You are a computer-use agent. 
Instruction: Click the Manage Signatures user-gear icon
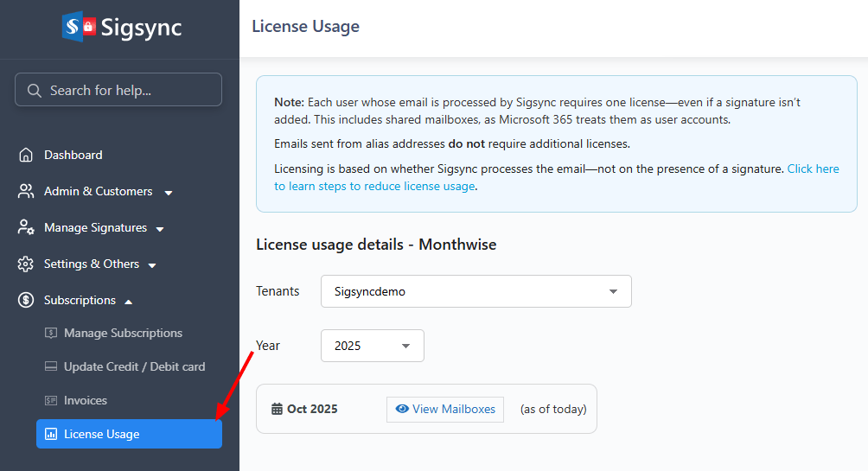(26, 228)
